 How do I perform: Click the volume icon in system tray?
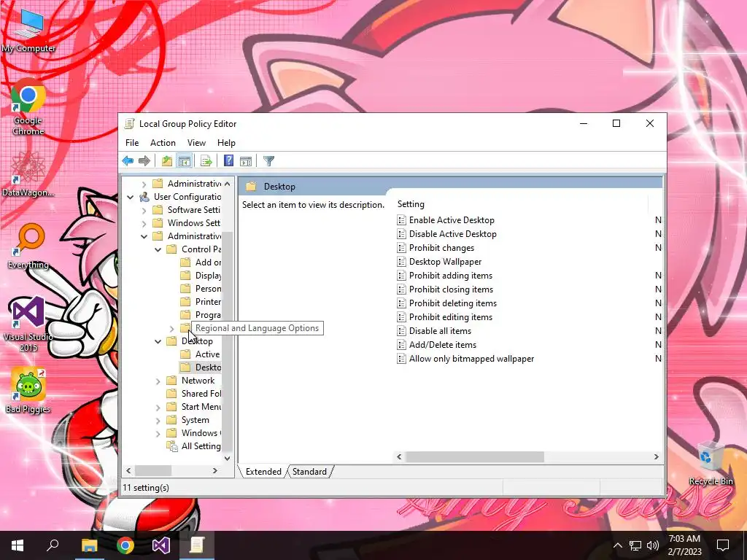[x=653, y=545]
